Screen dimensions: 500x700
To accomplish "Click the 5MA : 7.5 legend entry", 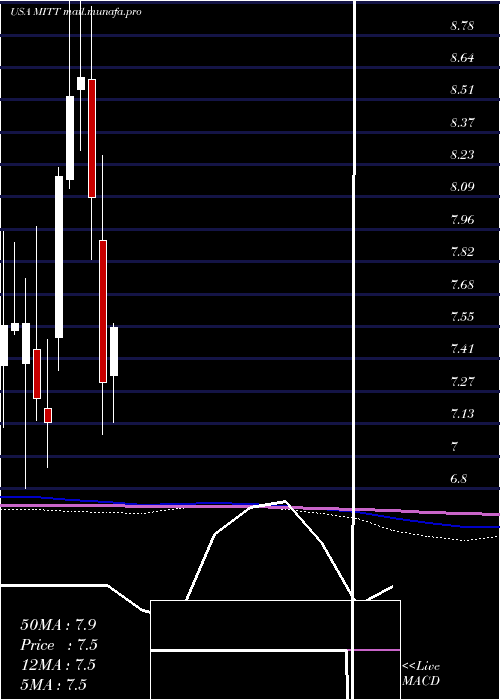I will coord(54,684).
